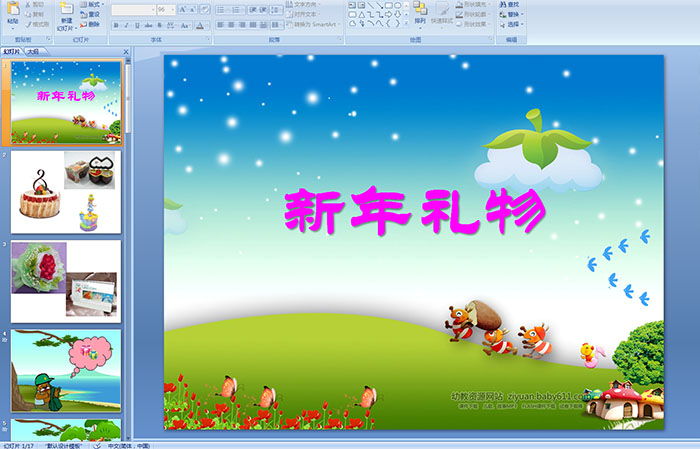
Task: Close the slides thumbnail pane
Action: tap(126, 52)
